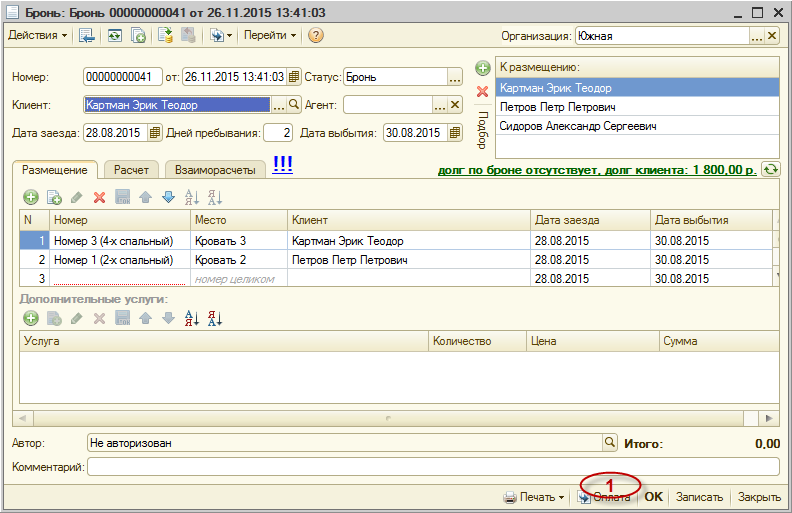Viewport: 792px width, 513px height.
Task: Open calendar for the document date field
Action: click(x=293, y=77)
